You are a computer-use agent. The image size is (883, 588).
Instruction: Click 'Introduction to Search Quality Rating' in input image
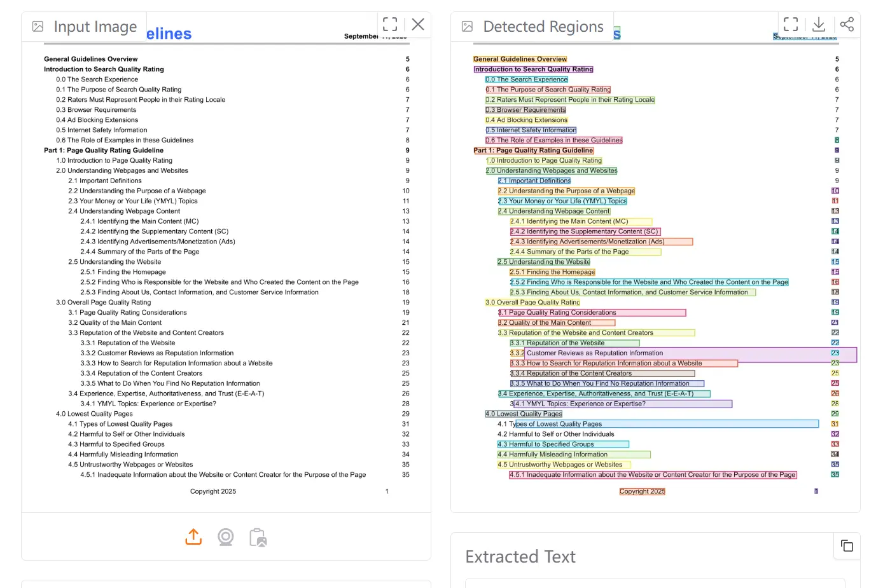pyautogui.click(x=104, y=69)
